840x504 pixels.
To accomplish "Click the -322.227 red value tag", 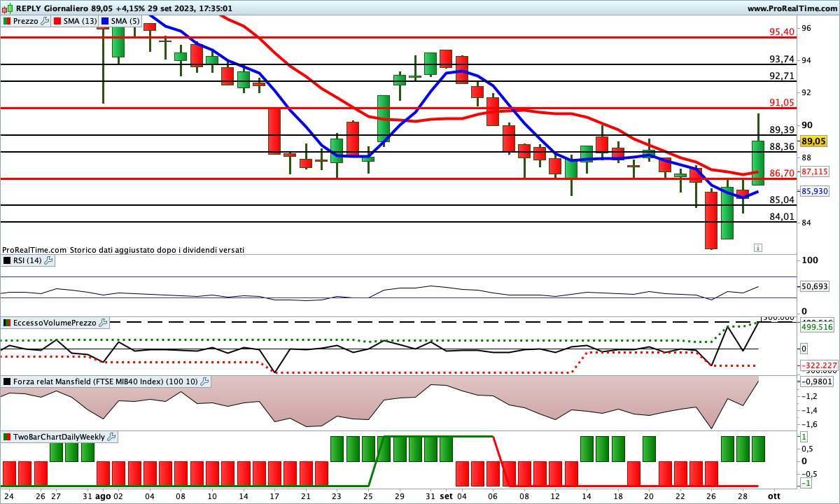I will point(818,365).
